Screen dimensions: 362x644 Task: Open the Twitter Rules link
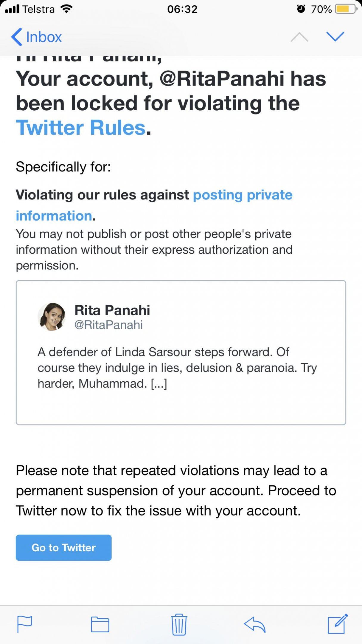pos(81,128)
